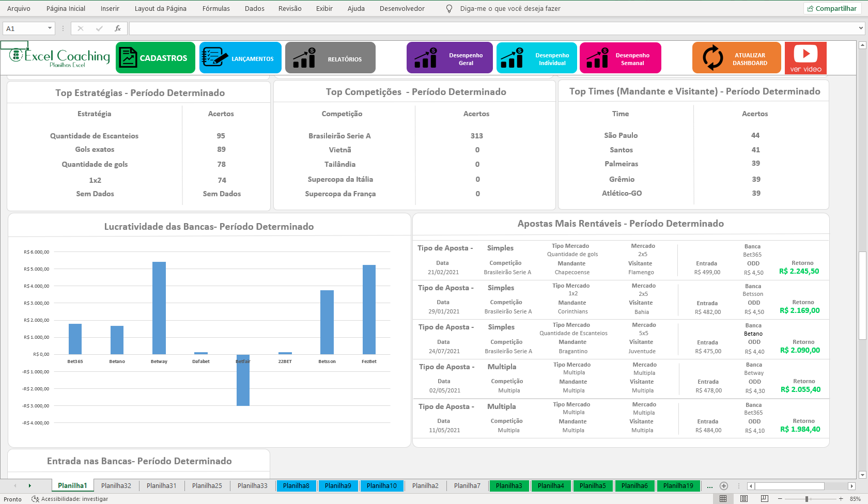Screen dimensions: 868x504
Task: Expand the Name Box dropdown arrow
Action: tap(50, 28)
